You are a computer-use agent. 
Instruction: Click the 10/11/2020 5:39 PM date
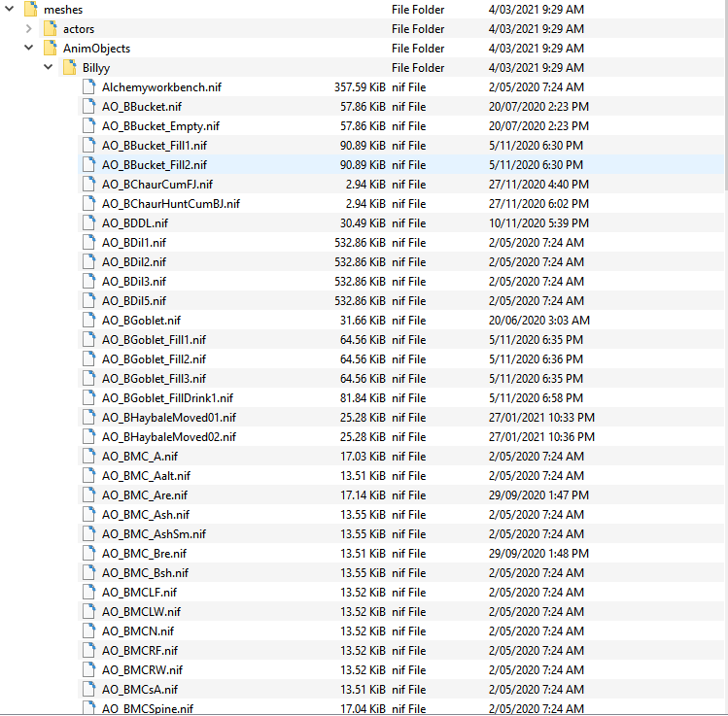point(538,223)
